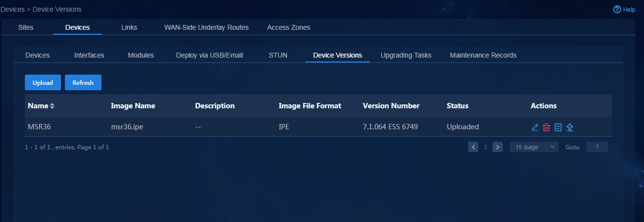
Task: Click the Refresh button
Action: (x=83, y=82)
